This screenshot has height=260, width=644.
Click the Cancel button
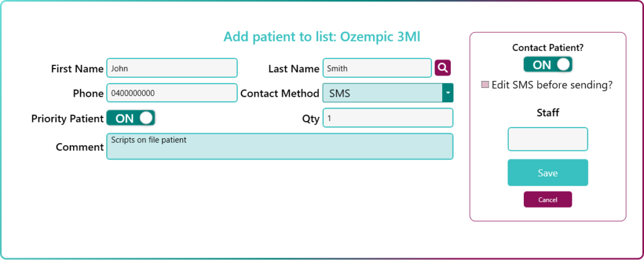(548, 199)
